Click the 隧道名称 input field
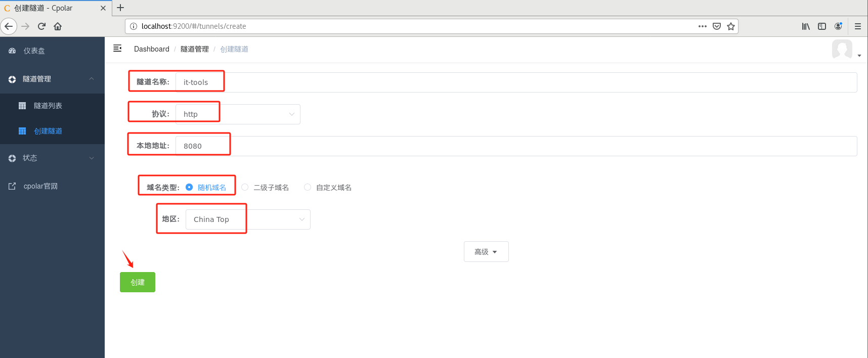The width and height of the screenshot is (868, 358). [x=516, y=82]
